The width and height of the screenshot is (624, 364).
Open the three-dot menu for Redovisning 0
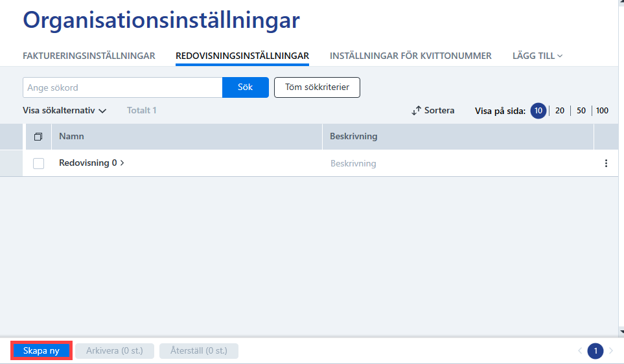606,163
